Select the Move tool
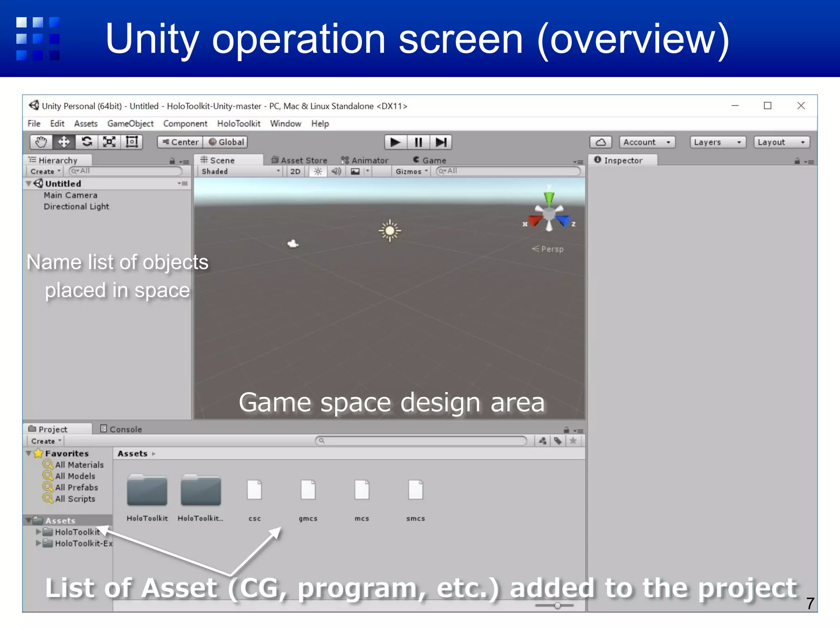Viewport: 840px width, 630px height. (x=64, y=142)
